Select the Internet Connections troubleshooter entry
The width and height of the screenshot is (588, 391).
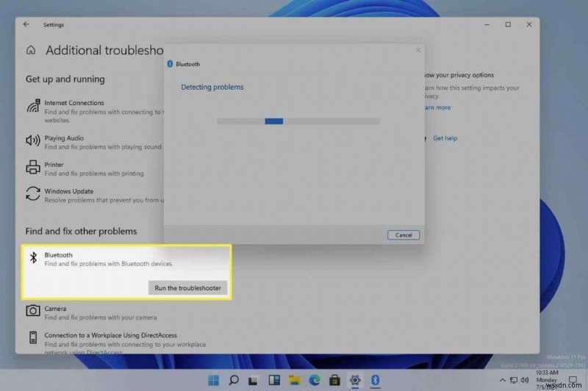(x=95, y=111)
